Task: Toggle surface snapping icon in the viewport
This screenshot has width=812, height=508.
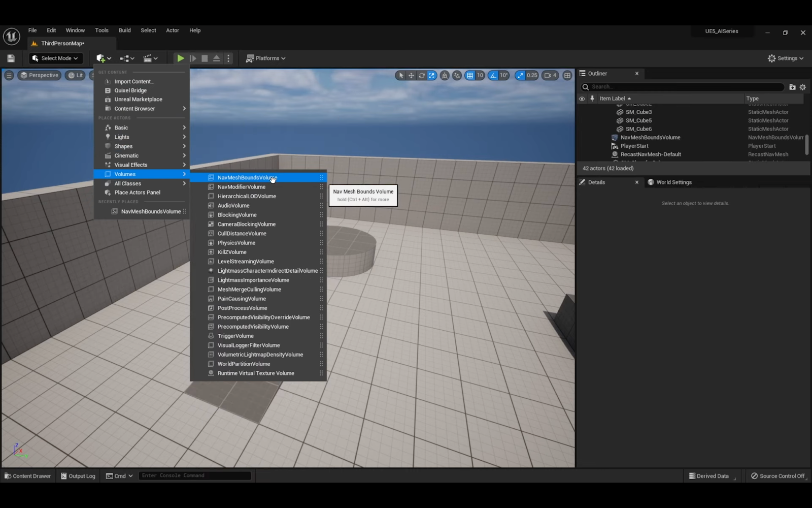Action: [457, 75]
